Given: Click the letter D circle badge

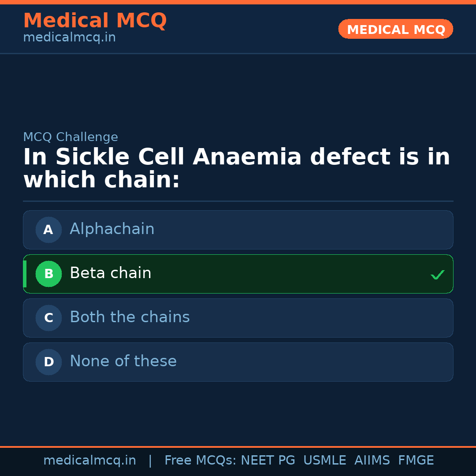Looking at the screenshot, I should 48,362.
